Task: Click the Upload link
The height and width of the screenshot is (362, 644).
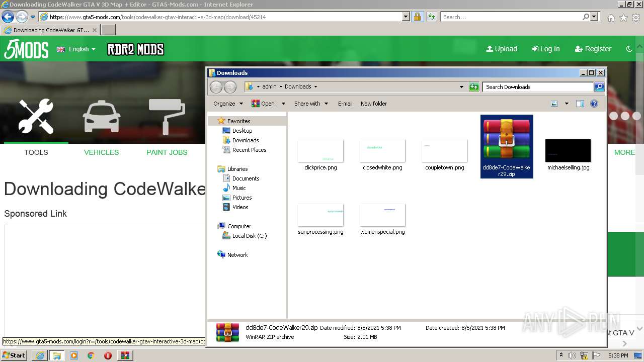Action: coord(502,49)
